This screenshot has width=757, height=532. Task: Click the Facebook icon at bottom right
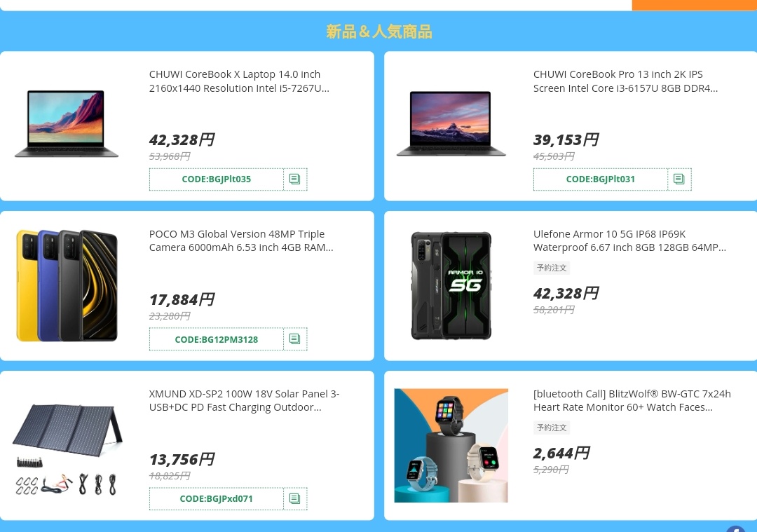tap(736, 529)
